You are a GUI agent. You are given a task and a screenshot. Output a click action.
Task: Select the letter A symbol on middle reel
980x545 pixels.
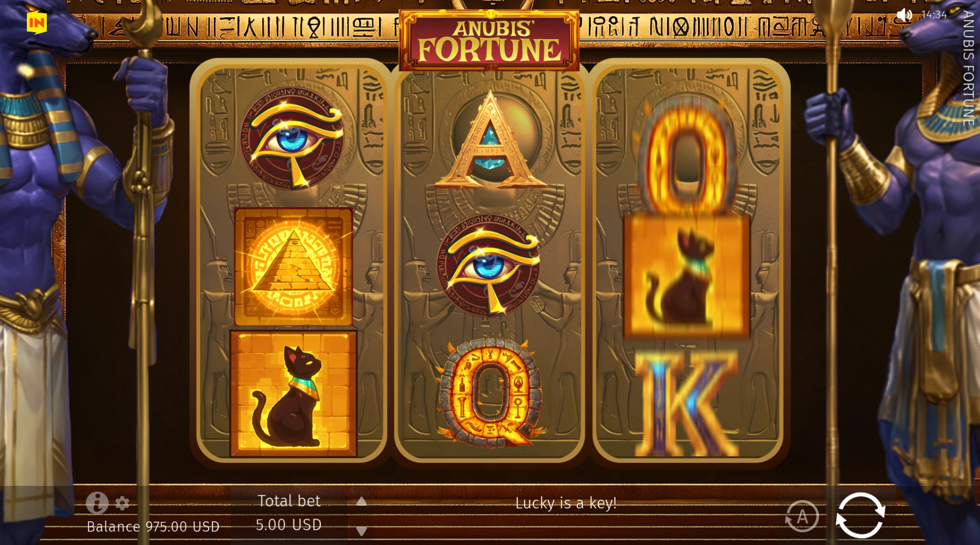[490, 141]
